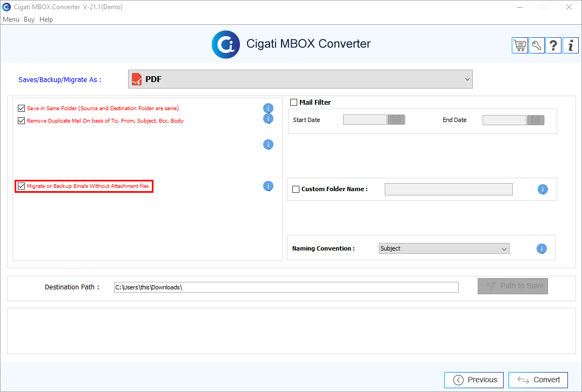Screen dimensions: 582x392
Task: Click the info icon beside Naming Convention
Action: click(541, 249)
